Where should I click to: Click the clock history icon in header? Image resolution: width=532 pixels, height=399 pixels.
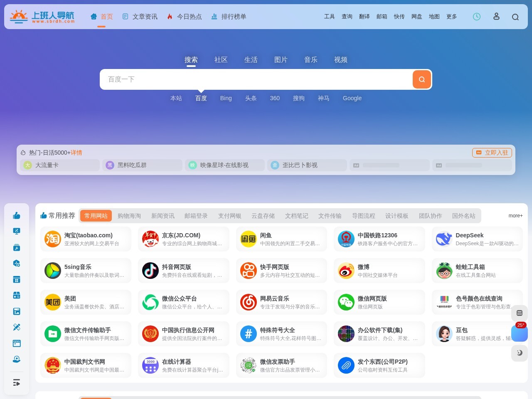click(477, 17)
